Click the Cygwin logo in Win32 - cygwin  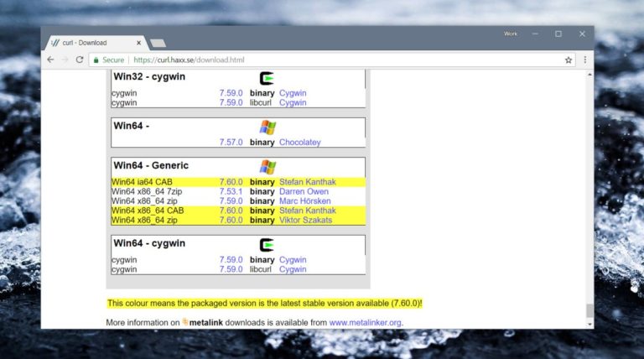267,79
